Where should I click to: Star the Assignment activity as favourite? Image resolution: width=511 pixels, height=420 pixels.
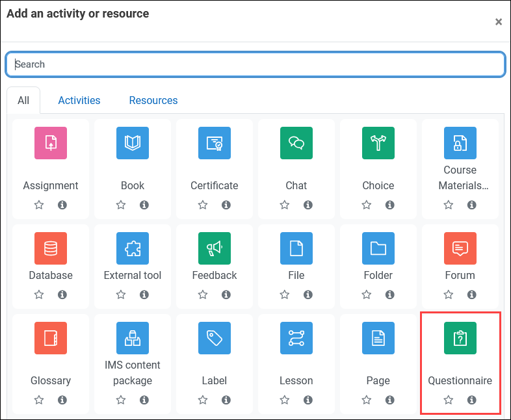39,205
